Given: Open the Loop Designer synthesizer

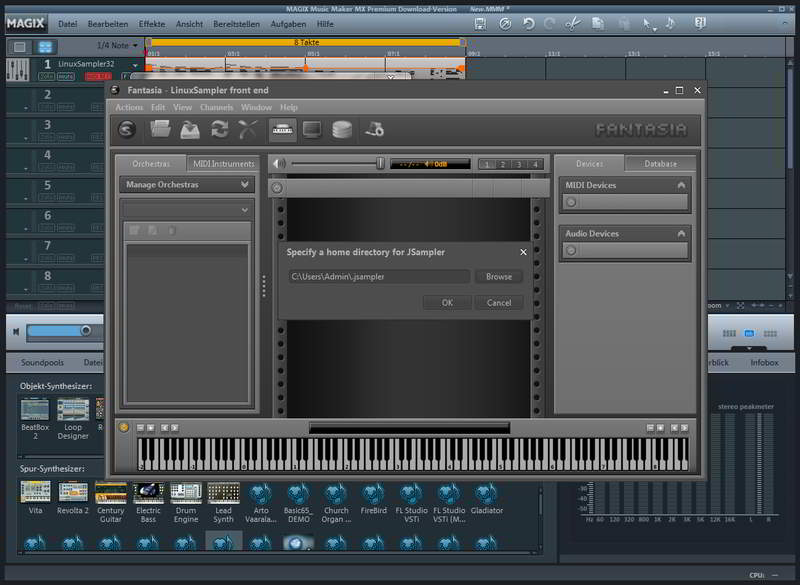Looking at the screenshot, I should pyautogui.click(x=73, y=410).
